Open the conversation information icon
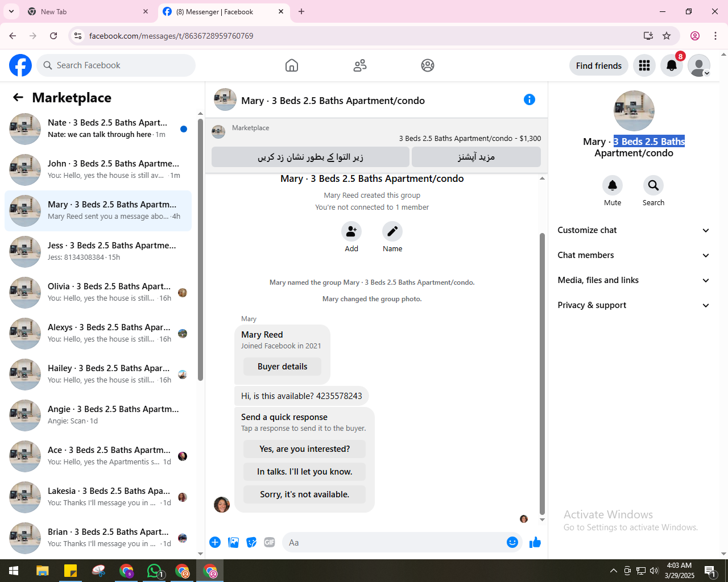This screenshot has width=728, height=582. pos(530,99)
